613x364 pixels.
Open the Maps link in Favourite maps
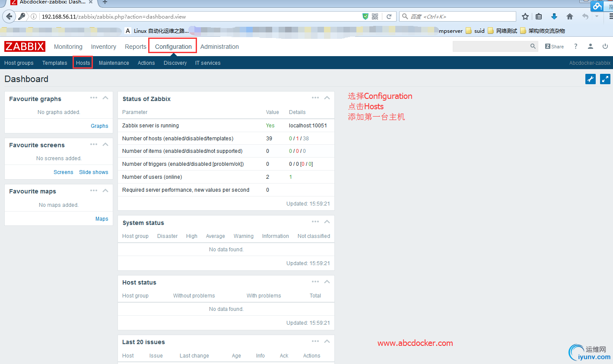[102, 219]
